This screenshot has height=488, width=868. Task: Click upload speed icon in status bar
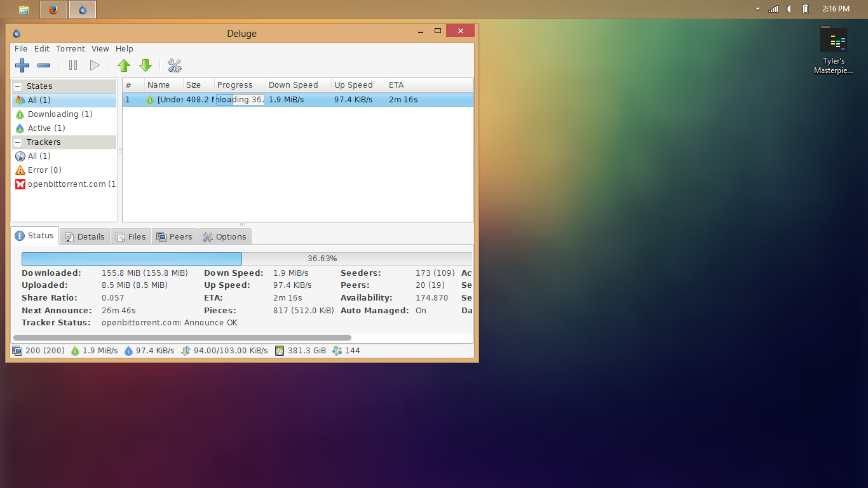point(128,351)
